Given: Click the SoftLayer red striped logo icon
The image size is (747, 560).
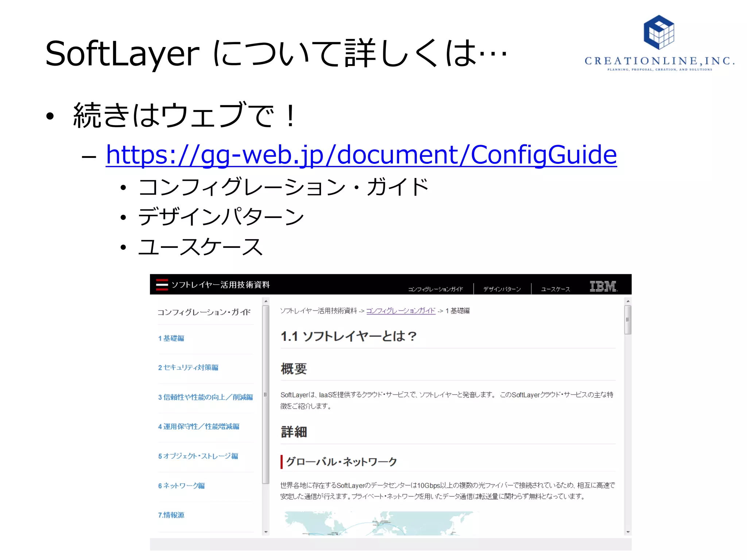Looking at the screenshot, I should coord(162,285).
